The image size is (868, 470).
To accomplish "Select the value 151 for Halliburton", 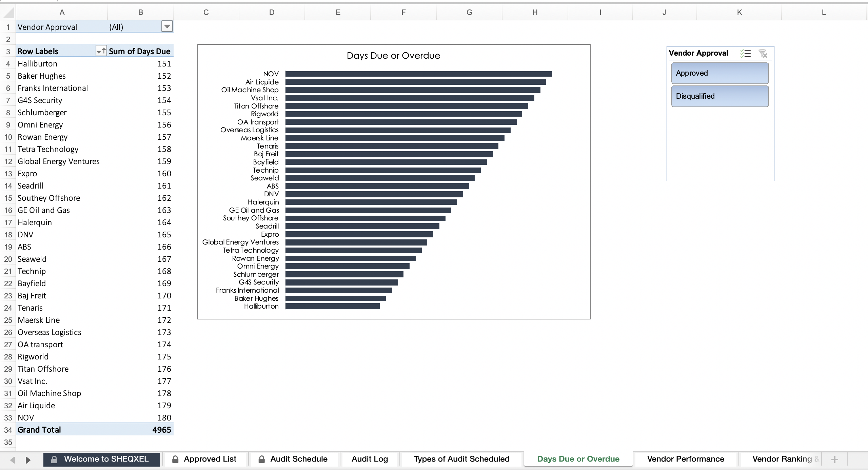I will click(x=140, y=64).
